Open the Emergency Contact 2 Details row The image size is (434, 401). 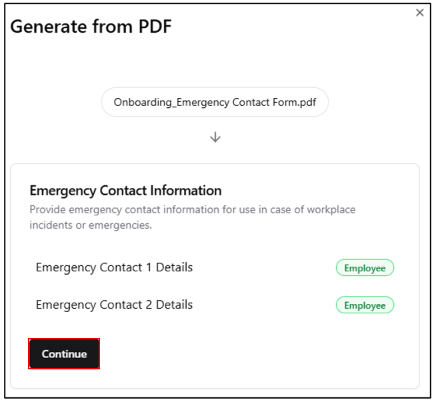(215, 305)
